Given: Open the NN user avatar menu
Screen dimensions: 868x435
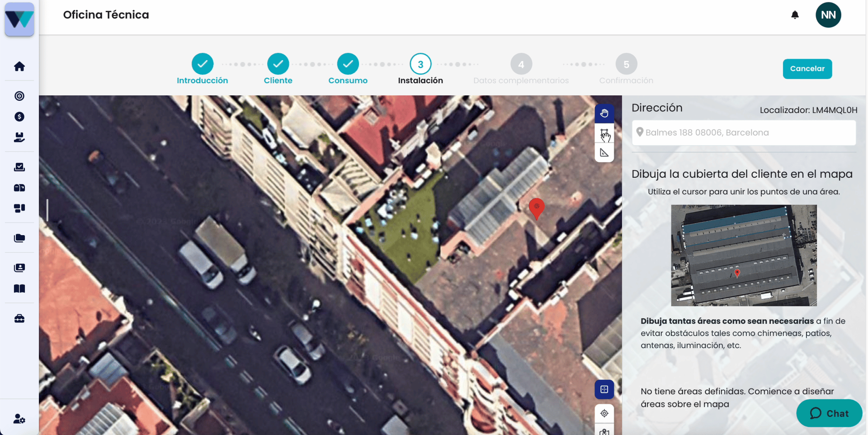Looking at the screenshot, I should (828, 15).
